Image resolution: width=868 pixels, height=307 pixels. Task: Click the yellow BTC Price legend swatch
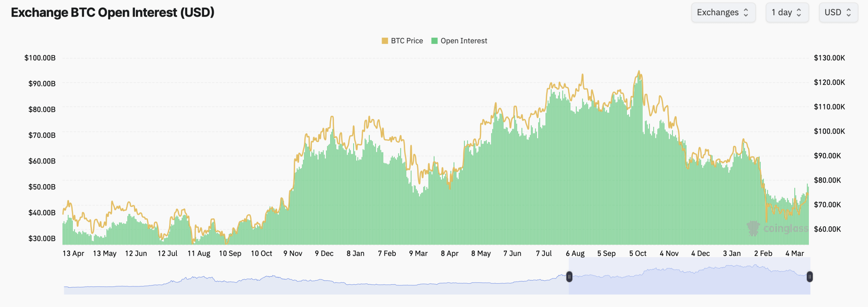pyautogui.click(x=384, y=40)
